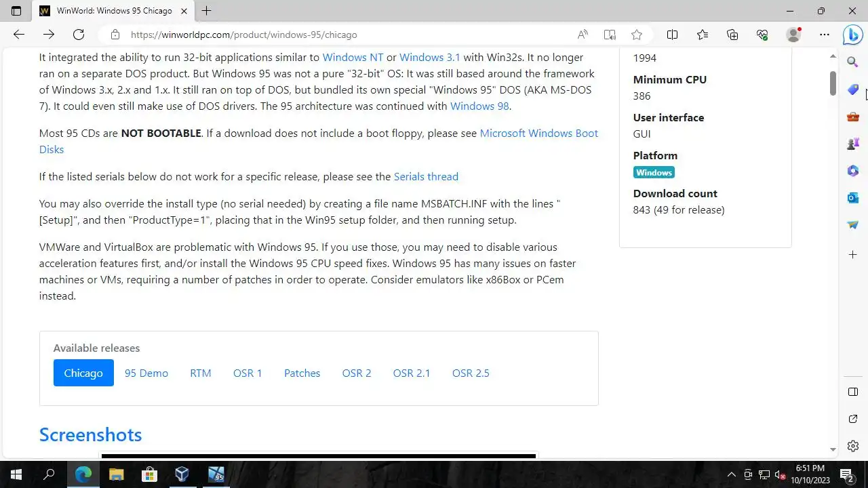Follow the Windows NT link

click(x=353, y=58)
